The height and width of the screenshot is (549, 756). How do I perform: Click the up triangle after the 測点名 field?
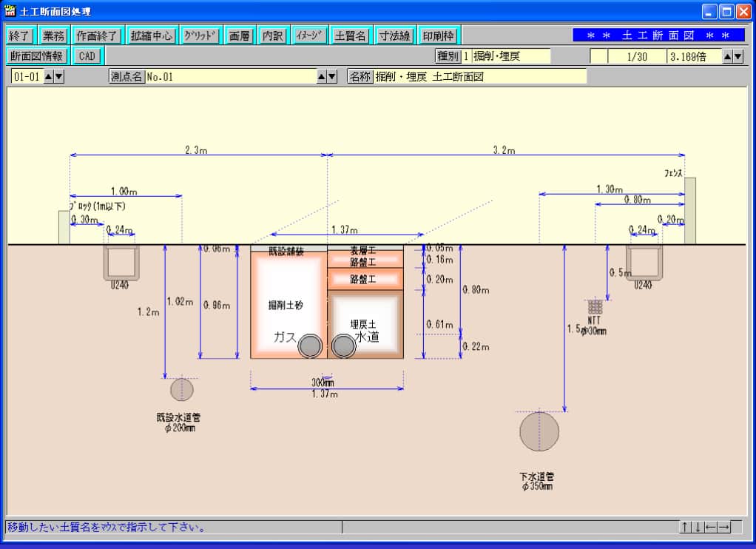[x=322, y=76]
